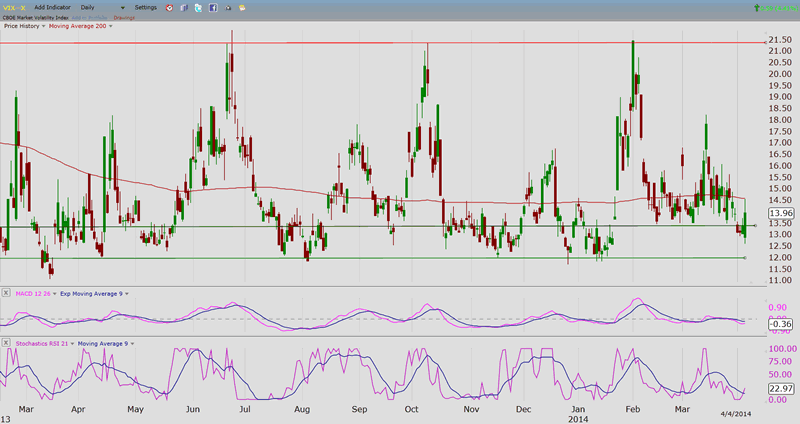800x424 pixels.
Task: Close the Stochastics RSI indicator pane
Action: 5,344
